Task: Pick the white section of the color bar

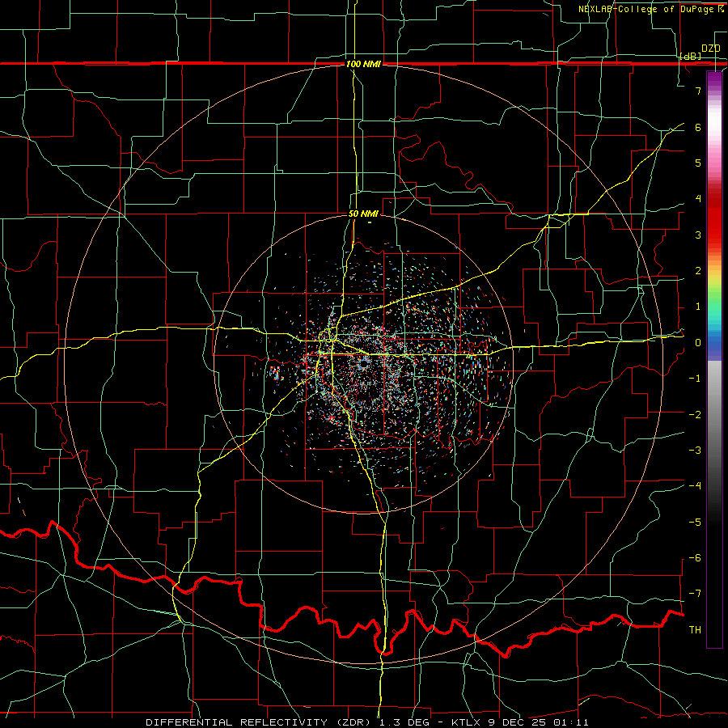Action: tap(714, 121)
